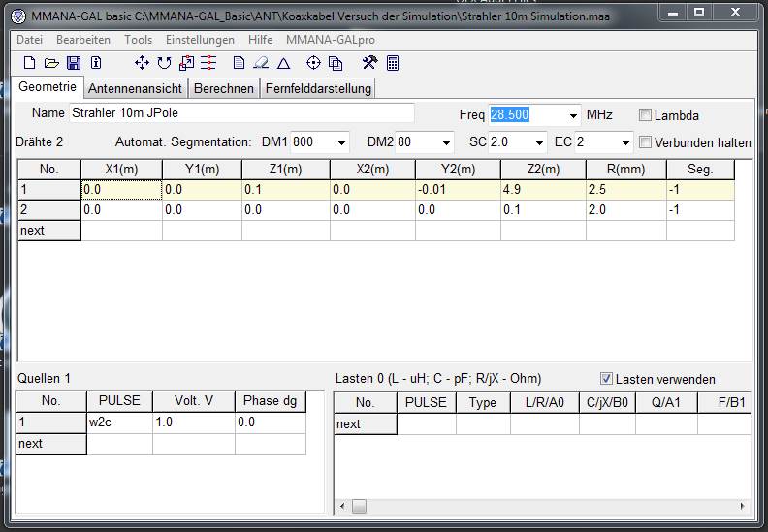Open the DM2 dropdown
The width and height of the screenshot is (768, 532).
(446, 142)
